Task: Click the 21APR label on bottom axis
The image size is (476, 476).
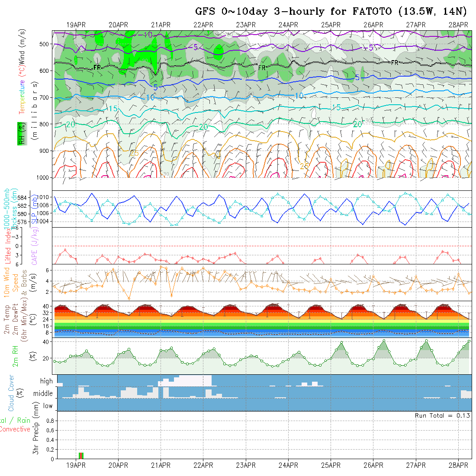Action: [161, 465]
